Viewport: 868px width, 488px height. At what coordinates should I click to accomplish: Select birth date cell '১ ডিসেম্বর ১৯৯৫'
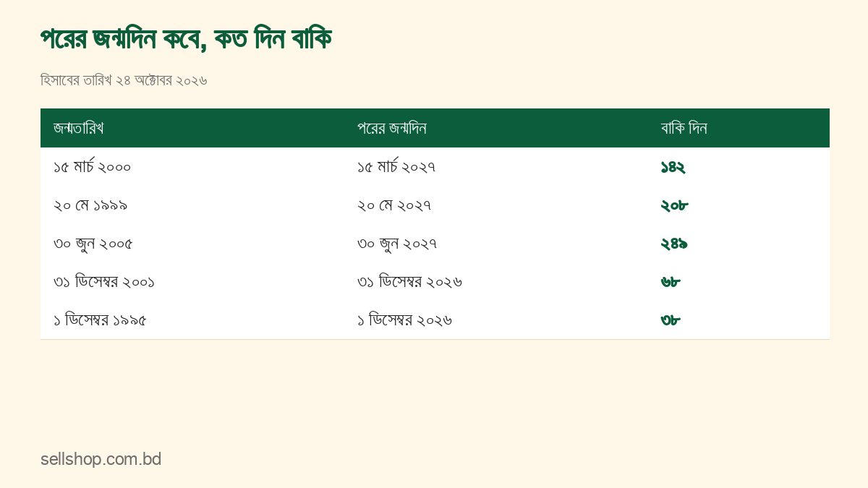[x=100, y=320]
